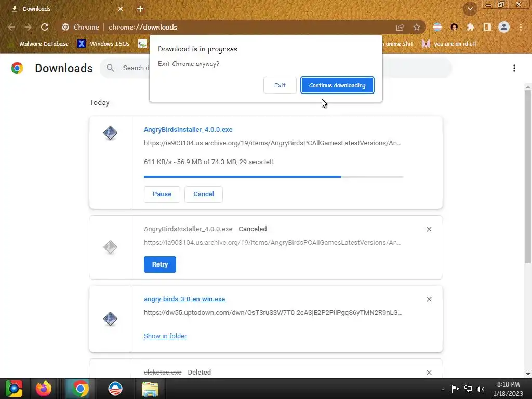The image size is (532, 399).
Task: Remove angry-birds-3-0-en-win.exe entry from list
Action: [429, 299]
